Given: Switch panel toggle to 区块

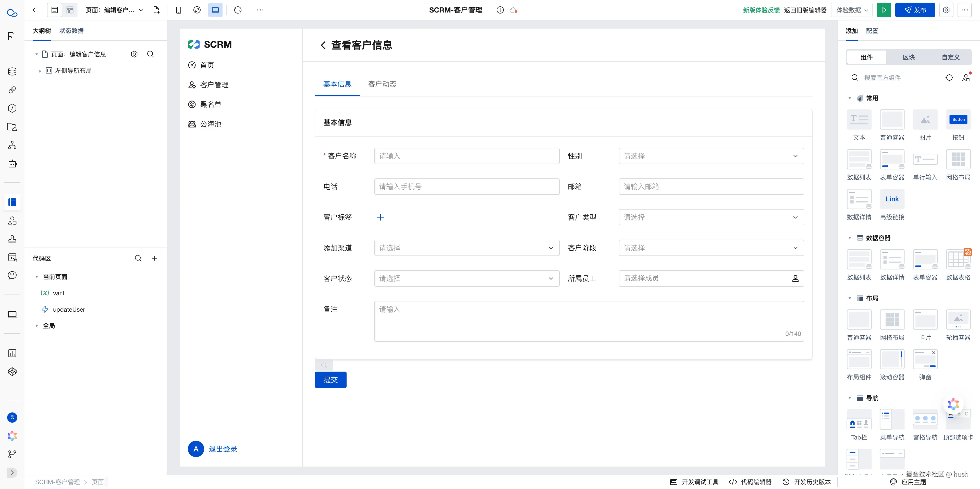Looking at the screenshot, I should 909,57.
